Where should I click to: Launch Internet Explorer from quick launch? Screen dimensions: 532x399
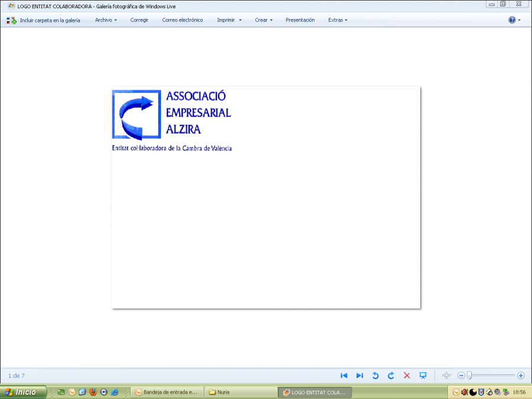tap(115, 392)
